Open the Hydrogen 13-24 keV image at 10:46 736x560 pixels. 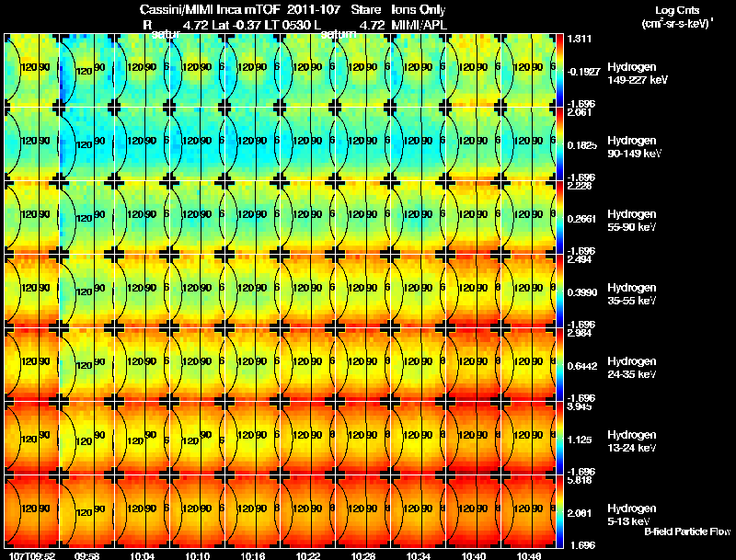[530, 439]
